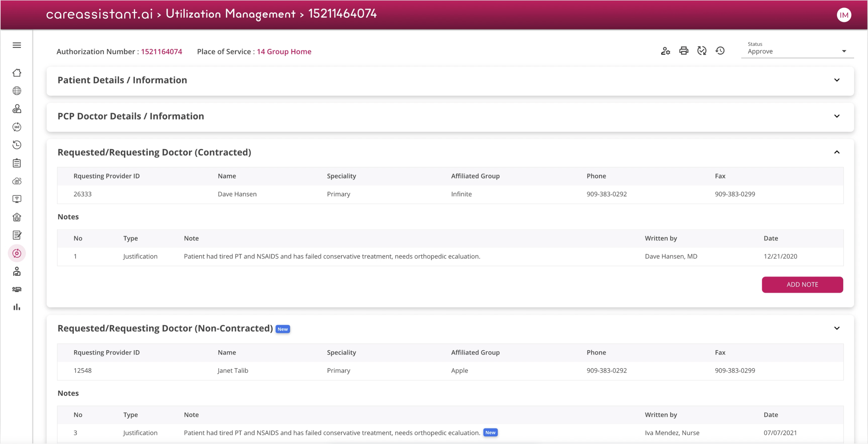Open the telehealth monitor sidebar icon
Viewport: 868px width, 444px height.
(x=17, y=199)
